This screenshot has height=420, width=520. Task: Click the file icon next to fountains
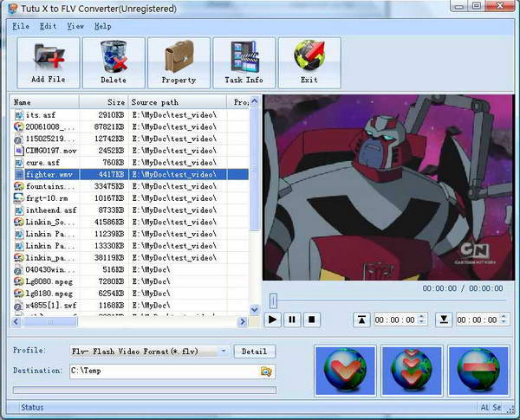[19, 186]
